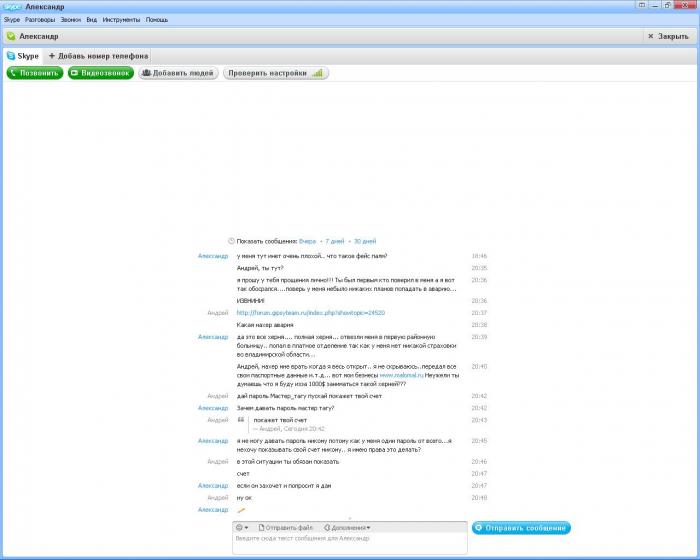Open the Инструменты menu
Screen dimensions: 700x560
(x=121, y=20)
